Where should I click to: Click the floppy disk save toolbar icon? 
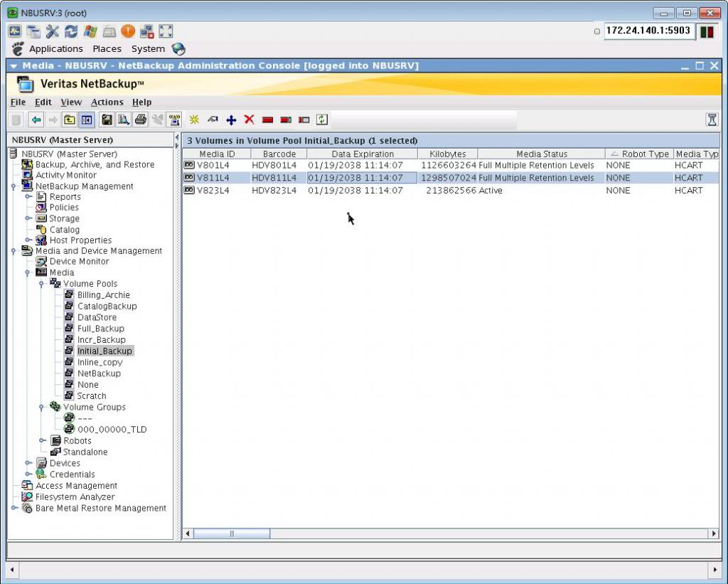click(x=107, y=120)
